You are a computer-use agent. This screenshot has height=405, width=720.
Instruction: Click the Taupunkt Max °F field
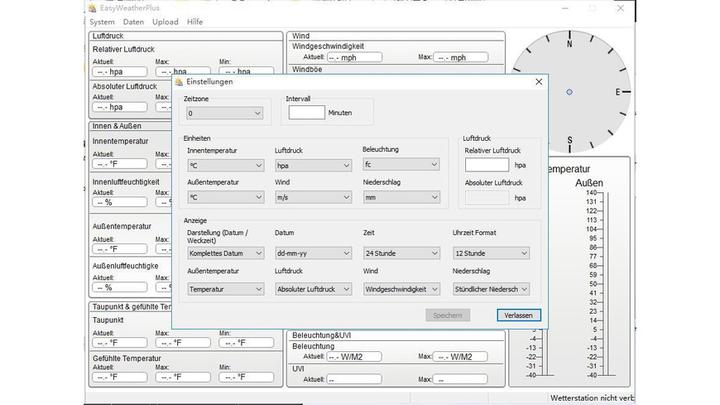point(183,343)
